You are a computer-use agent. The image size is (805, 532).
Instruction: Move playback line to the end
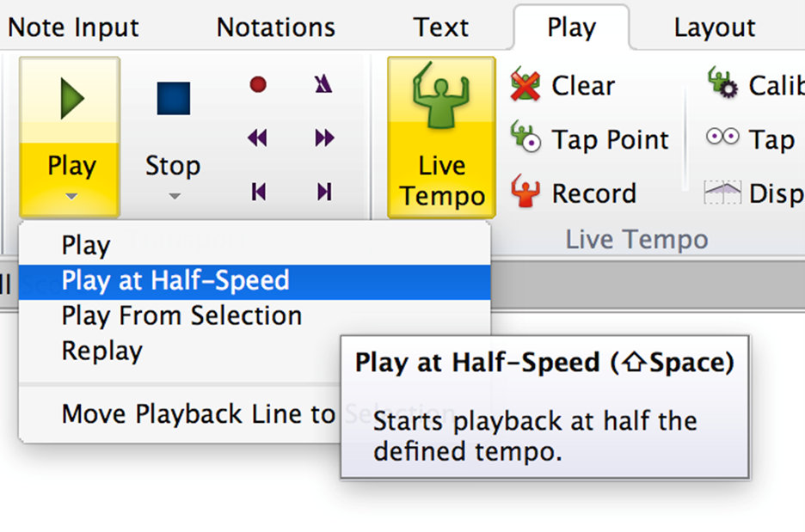324,192
